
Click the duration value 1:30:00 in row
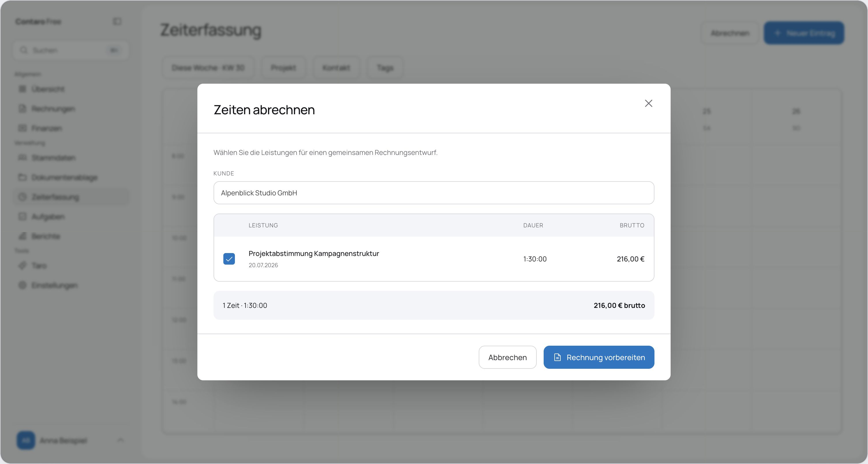tap(535, 259)
